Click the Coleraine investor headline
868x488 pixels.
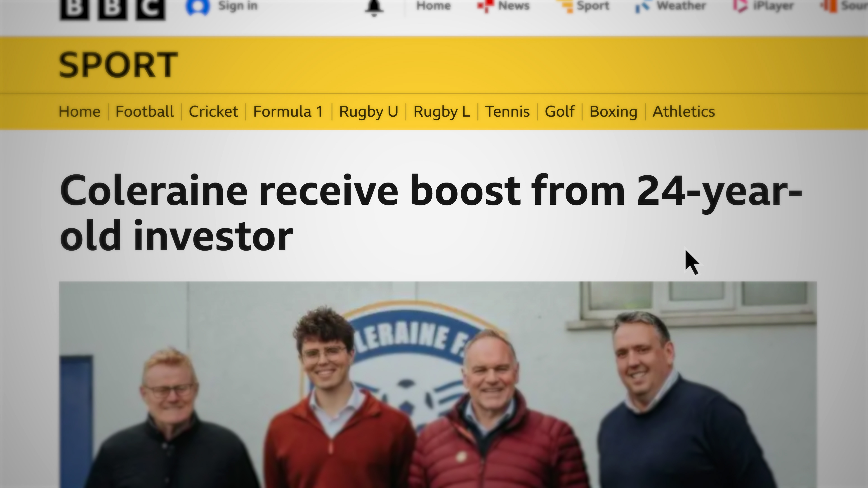pyautogui.click(x=431, y=212)
